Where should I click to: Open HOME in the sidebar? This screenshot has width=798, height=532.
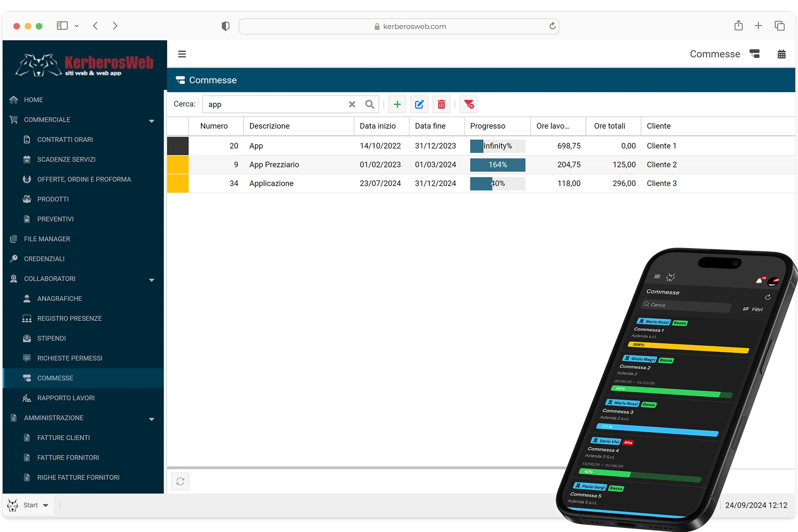pos(83,100)
